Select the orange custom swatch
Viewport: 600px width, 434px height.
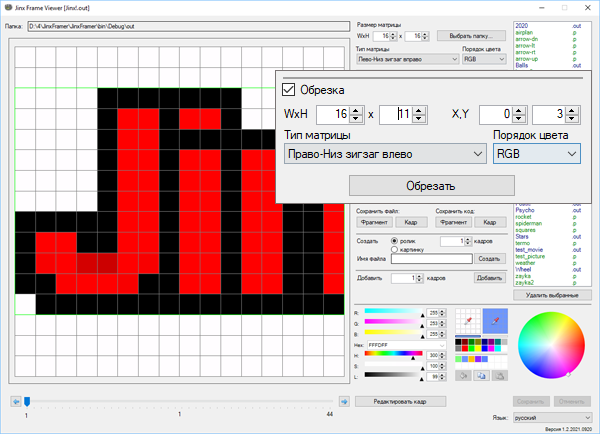[471, 359]
